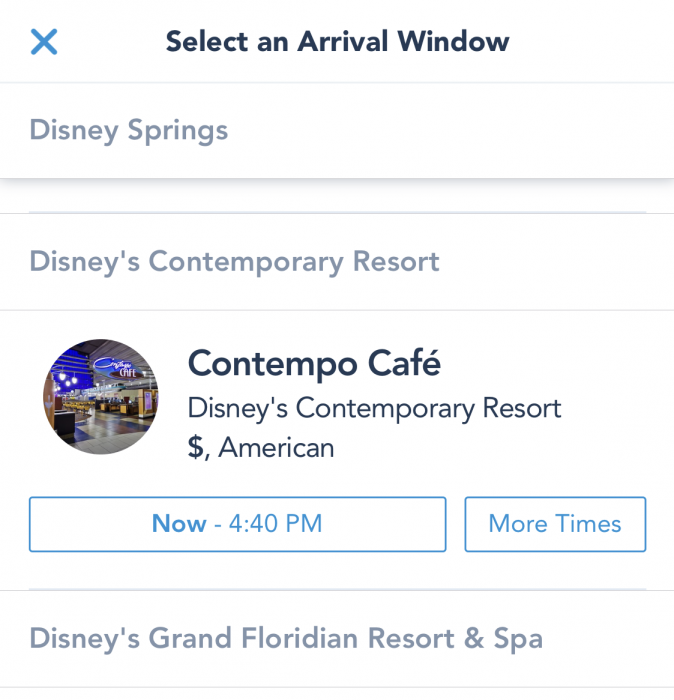Tap the word "Springs" in the Disney Springs header
This screenshot has height=700, width=674.
coord(178,131)
